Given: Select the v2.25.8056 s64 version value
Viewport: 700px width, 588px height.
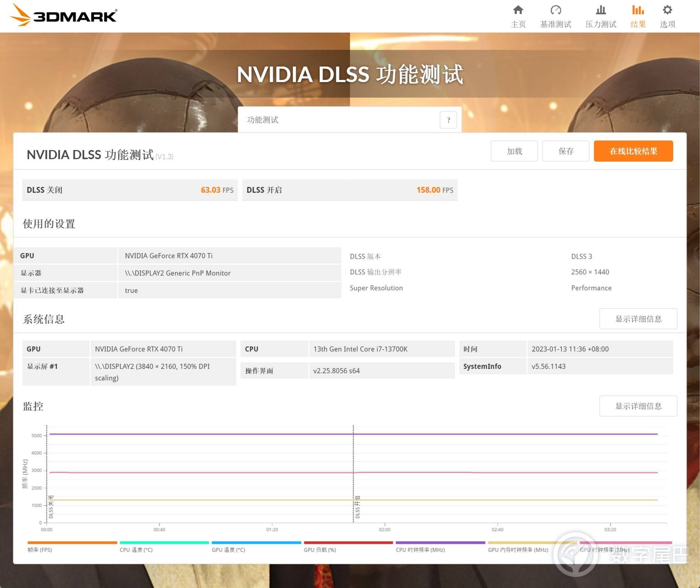Looking at the screenshot, I should pyautogui.click(x=336, y=371).
